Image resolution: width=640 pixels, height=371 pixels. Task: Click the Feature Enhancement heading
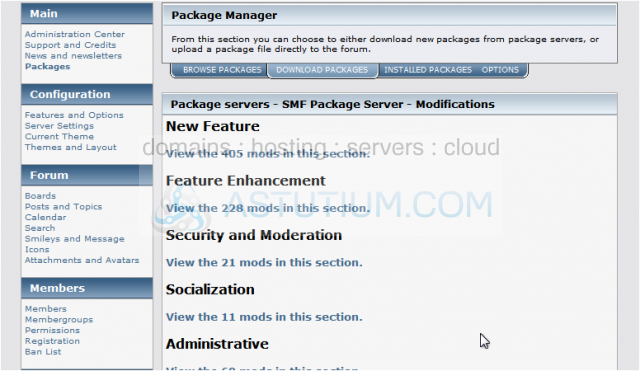click(246, 180)
